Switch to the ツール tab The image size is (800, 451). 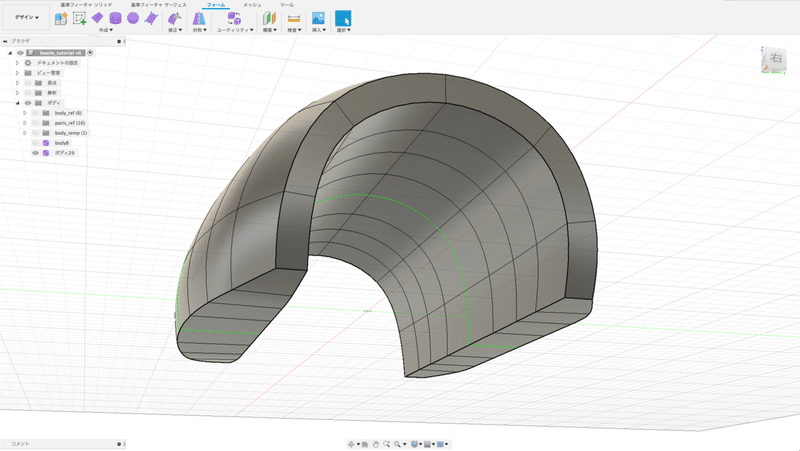tap(287, 5)
